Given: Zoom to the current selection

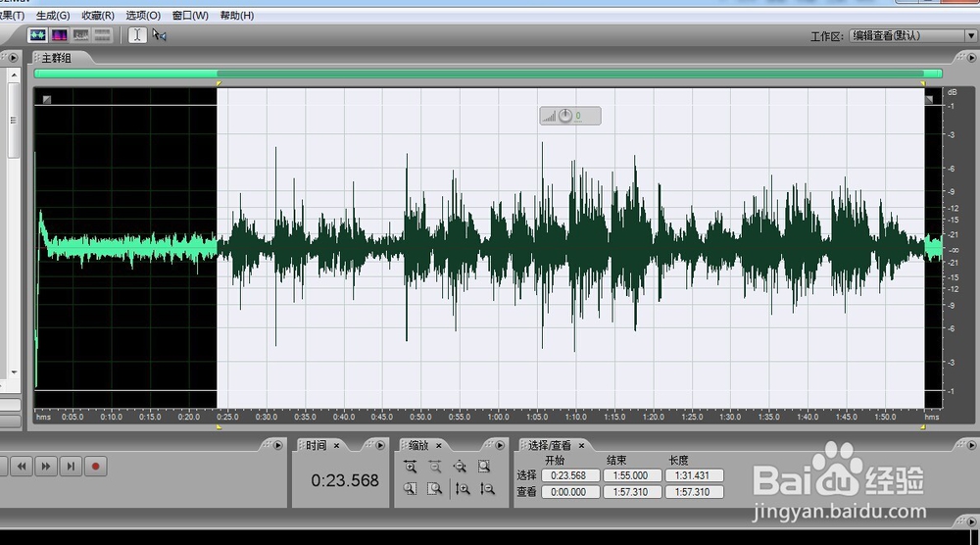Looking at the screenshot, I should (484, 467).
